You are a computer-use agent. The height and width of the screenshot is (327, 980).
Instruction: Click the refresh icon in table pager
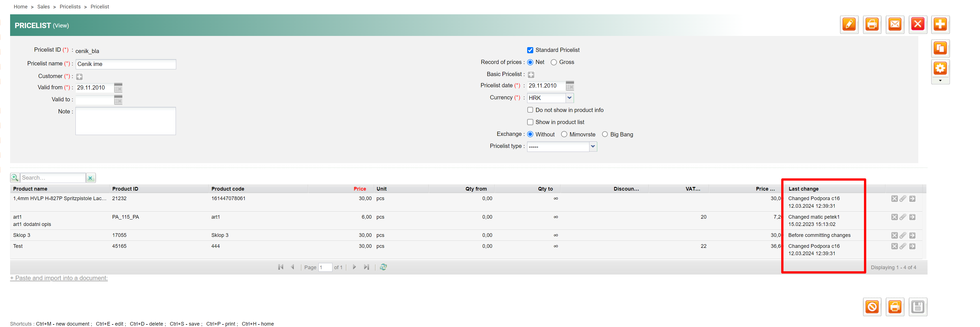[x=383, y=267]
